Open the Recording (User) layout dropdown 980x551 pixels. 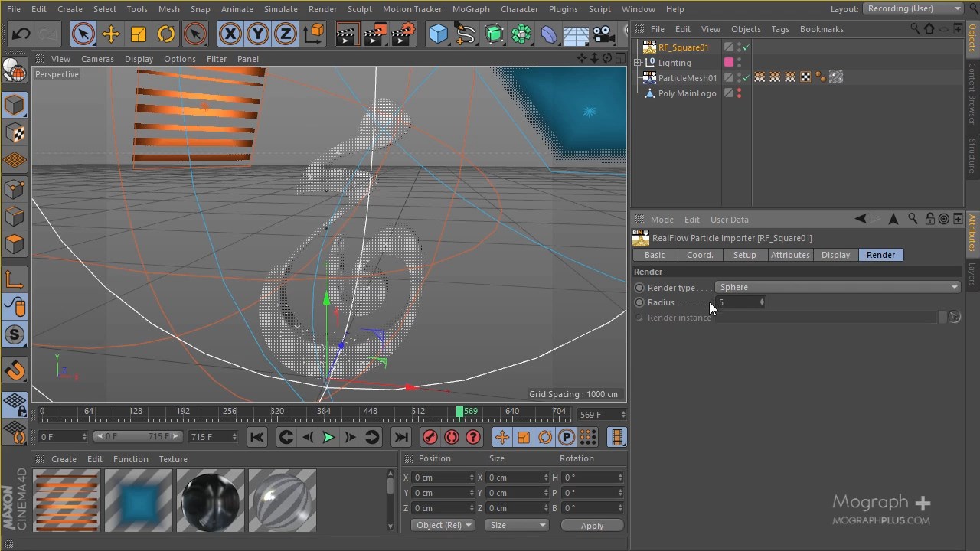[x=913, y=8]
